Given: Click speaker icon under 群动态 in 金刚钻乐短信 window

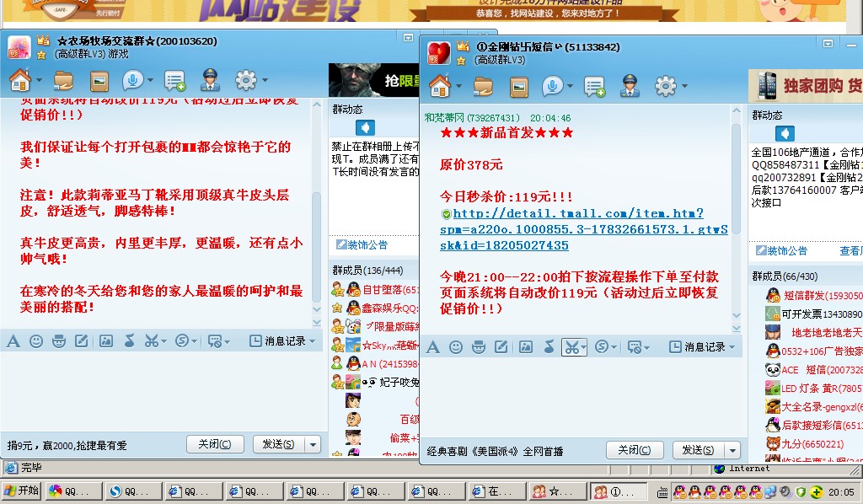Looking at the screenshot, I should [785, 134].
